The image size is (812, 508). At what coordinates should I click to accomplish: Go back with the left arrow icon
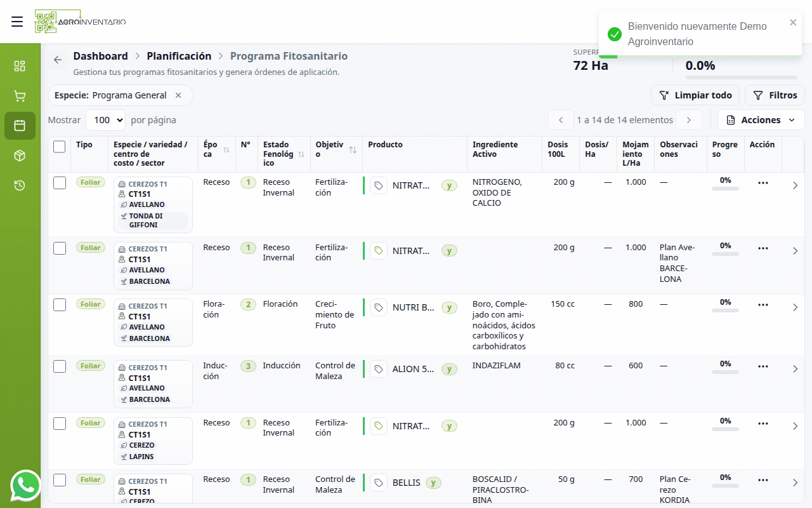(x=58, y=60)
